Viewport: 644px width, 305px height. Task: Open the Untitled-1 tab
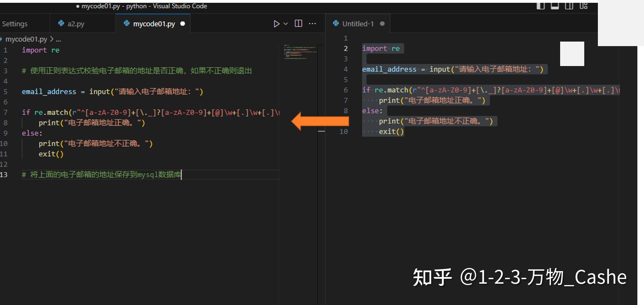358,24
